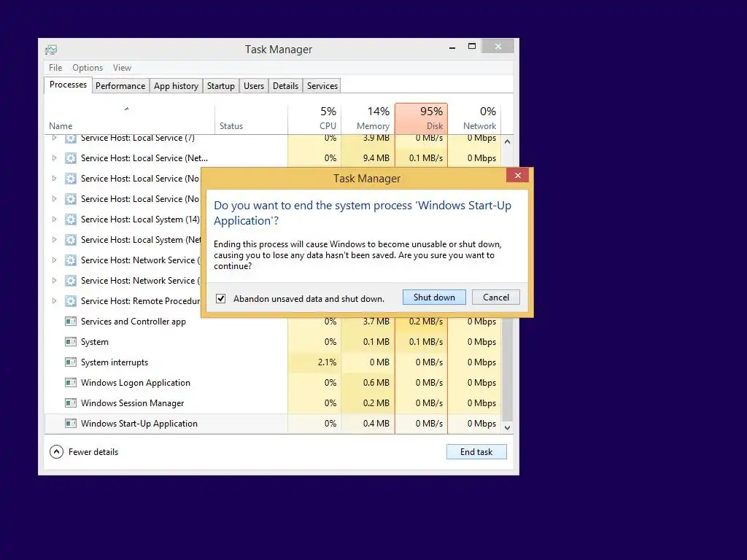Collapse view with Fewer details arrow icon
The width and height of the screenshot is (747, 560).
[x=56, y=452]
